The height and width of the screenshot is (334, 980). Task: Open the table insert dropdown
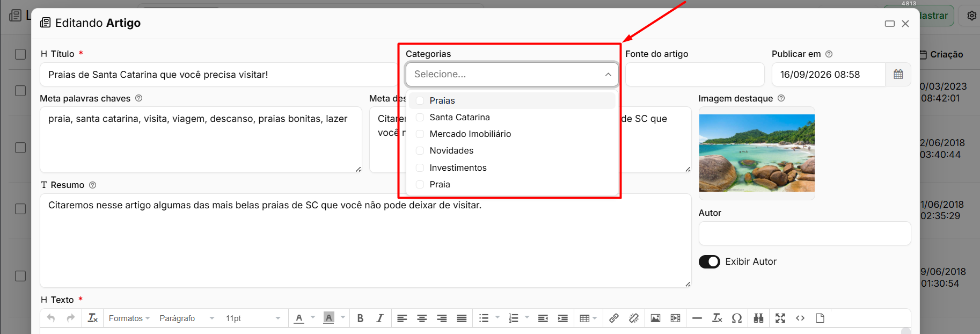point(588,318)
